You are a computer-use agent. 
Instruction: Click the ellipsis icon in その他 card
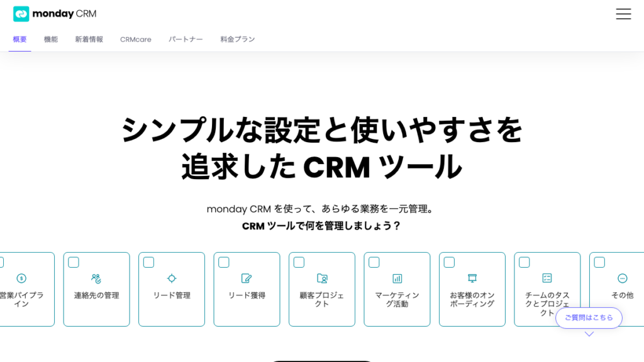(622, 278)
